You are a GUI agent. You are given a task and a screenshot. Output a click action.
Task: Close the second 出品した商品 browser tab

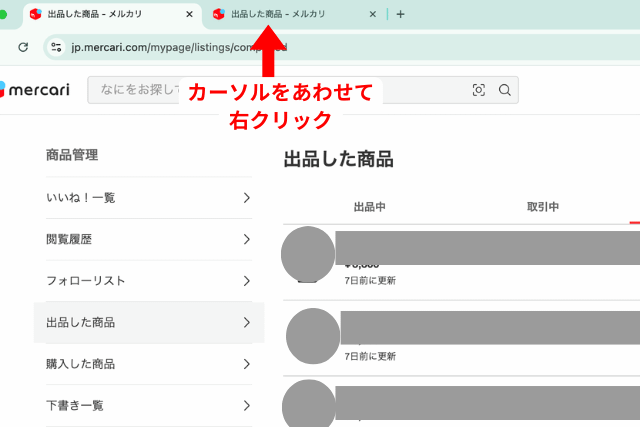click(x=373, y=15)
